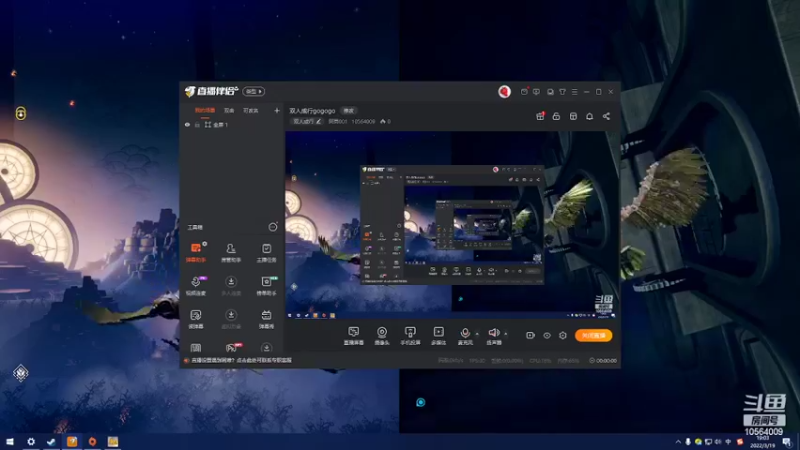Viewport: 800px width, 450px height.
Task: Open the 弹幕助手 danmaku assistant tool
Action: [x=196, y=253]
